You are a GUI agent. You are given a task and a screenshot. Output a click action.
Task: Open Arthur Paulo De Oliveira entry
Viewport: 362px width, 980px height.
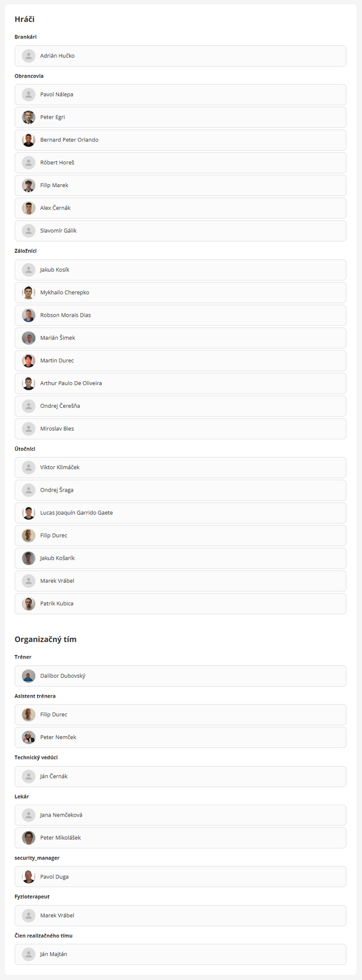click(181, 383)
